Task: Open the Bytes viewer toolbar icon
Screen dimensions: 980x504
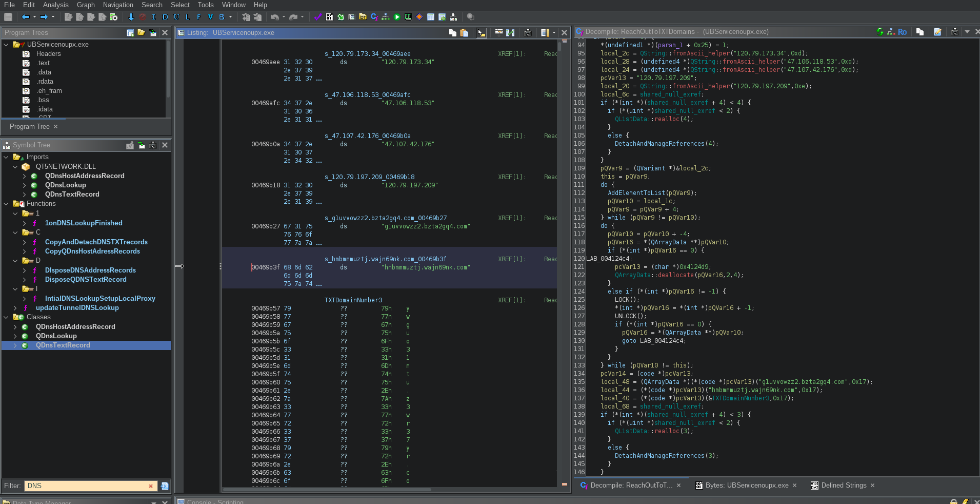Action: (x=329, y=17)
